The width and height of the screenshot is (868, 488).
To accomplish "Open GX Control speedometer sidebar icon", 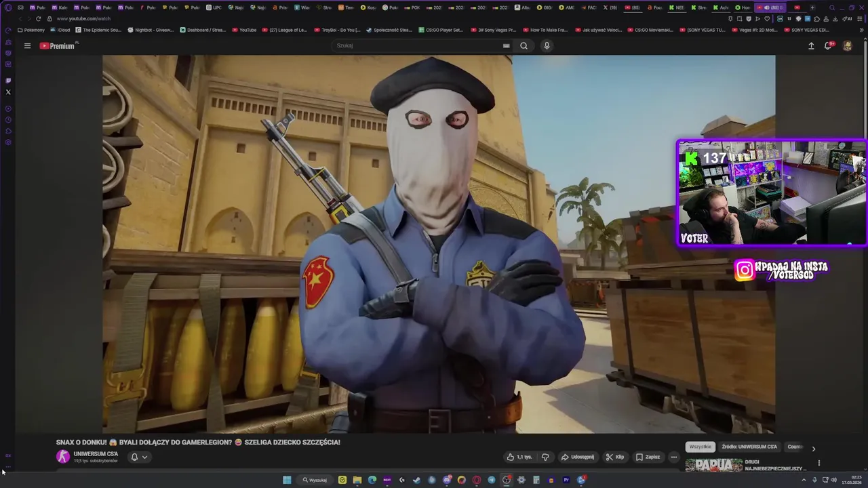I will tap(8, 30).
